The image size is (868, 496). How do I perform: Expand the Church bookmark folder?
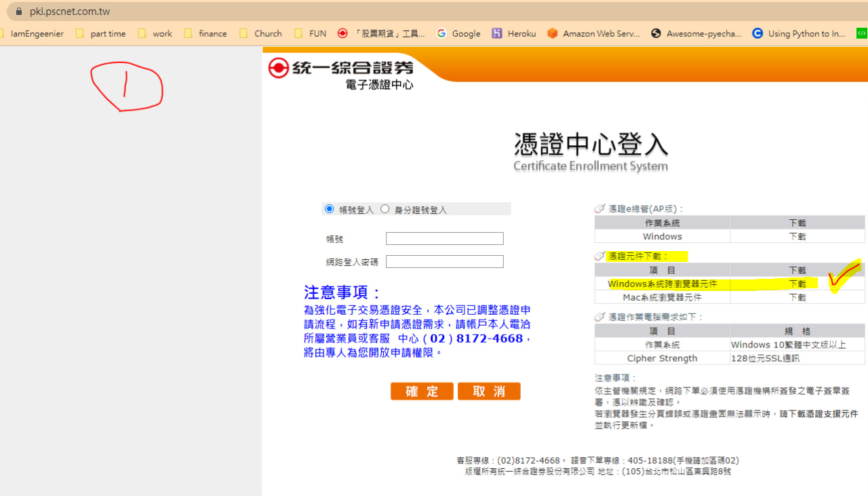pos(260,33)
